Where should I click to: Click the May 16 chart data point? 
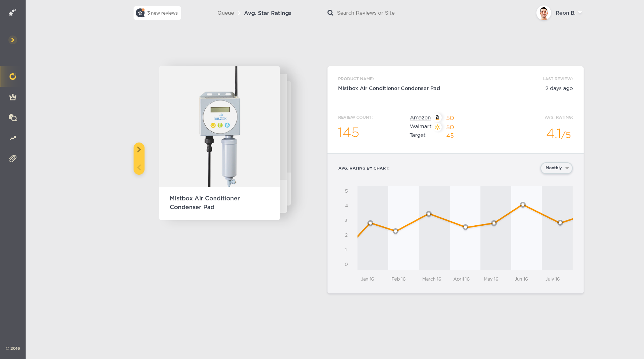[x=494, y=223]
